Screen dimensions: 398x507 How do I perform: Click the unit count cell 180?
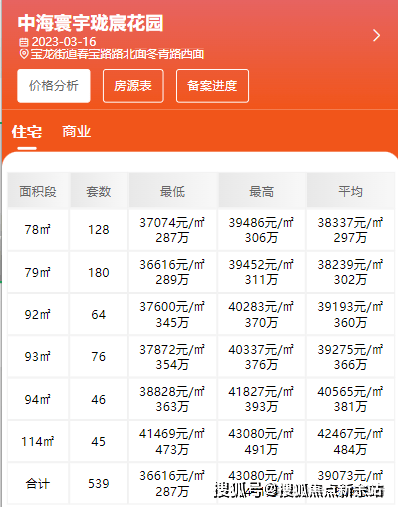(99, 272)
